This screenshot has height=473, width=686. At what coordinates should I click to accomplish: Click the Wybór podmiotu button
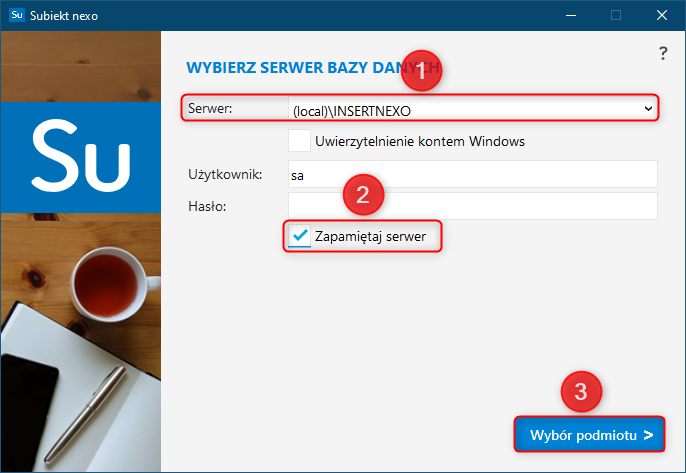point(589,434)
